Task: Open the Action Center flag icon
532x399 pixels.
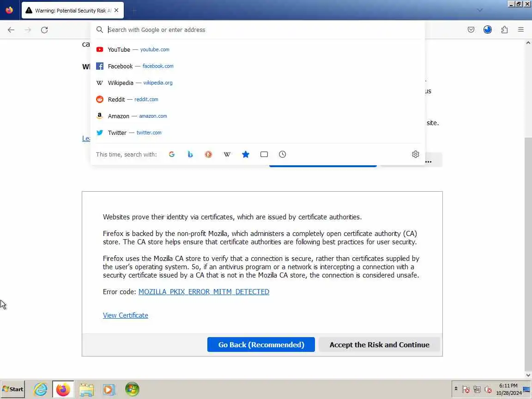Action: pos(465,389)
